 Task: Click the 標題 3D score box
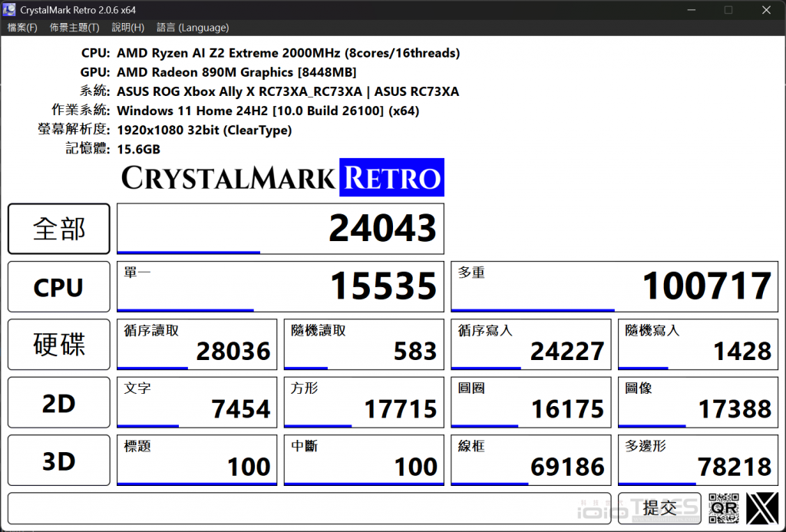(x=197, y=461)
